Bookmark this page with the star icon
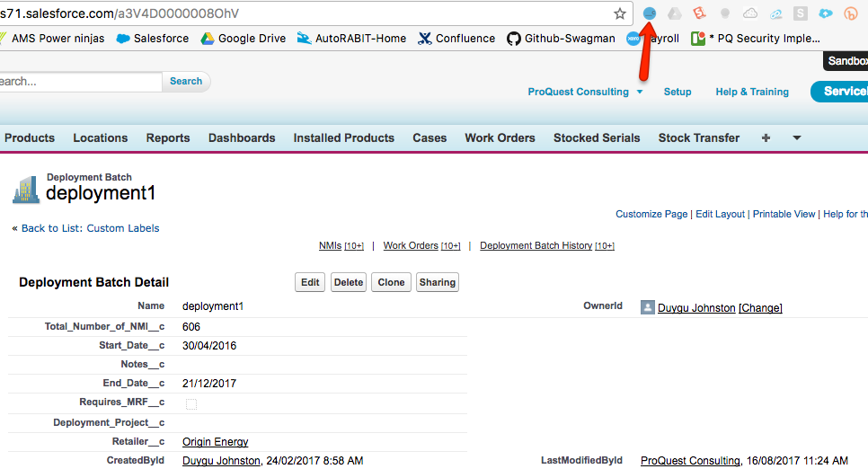The width and height of the screenshot is (868, 469). pyautogui.click(x=619, y=13)
